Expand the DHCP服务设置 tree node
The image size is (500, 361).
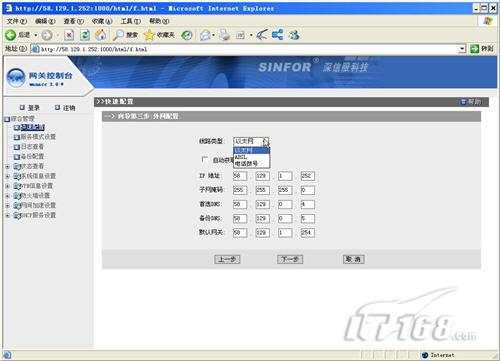(x=8, y=215)
